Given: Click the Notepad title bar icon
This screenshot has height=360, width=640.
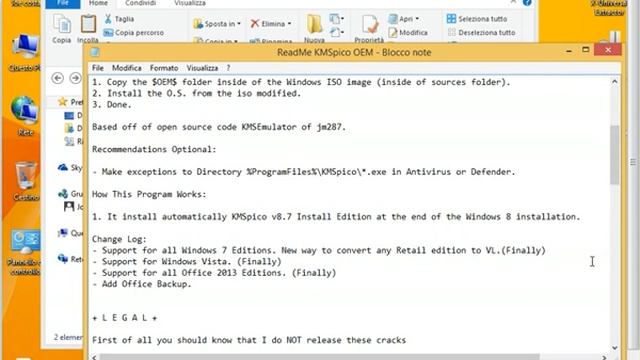Looking at the screenshot, I should 95,52.
